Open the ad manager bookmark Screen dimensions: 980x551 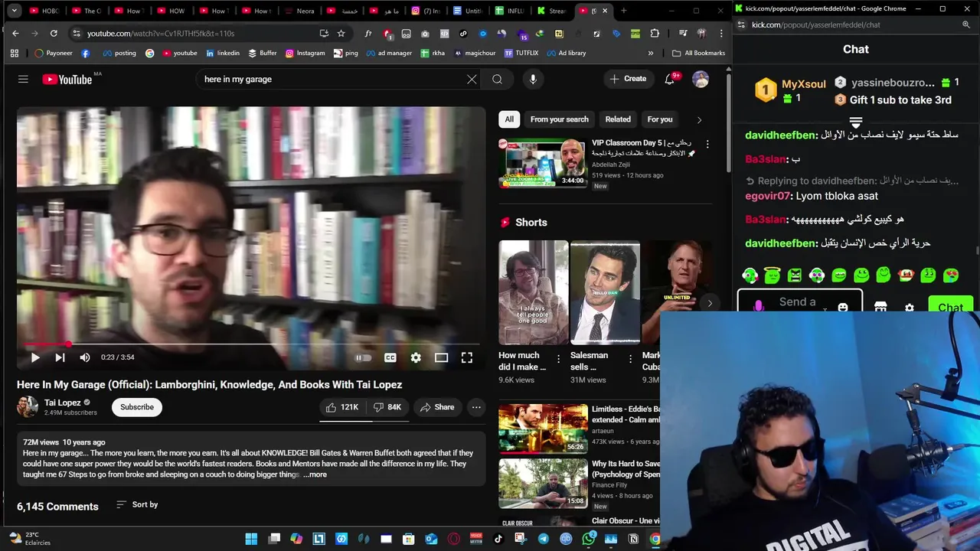point(388,53)
